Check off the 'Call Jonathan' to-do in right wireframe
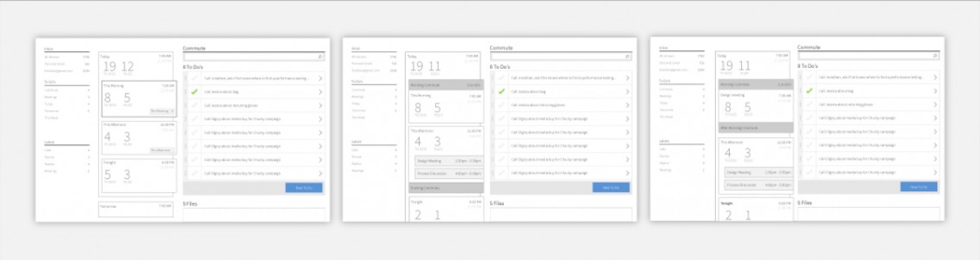Screen dimensions: 980x260 [x=809, y=77]
